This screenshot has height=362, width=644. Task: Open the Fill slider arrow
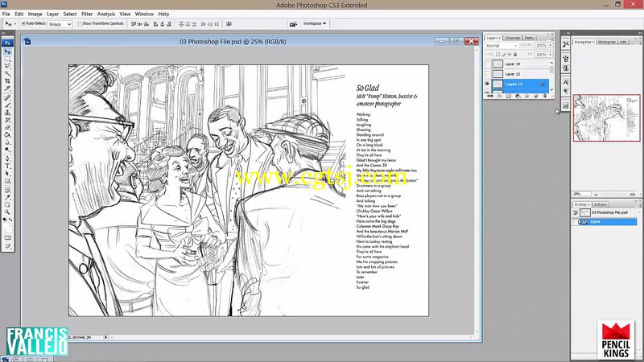point(551,54)
